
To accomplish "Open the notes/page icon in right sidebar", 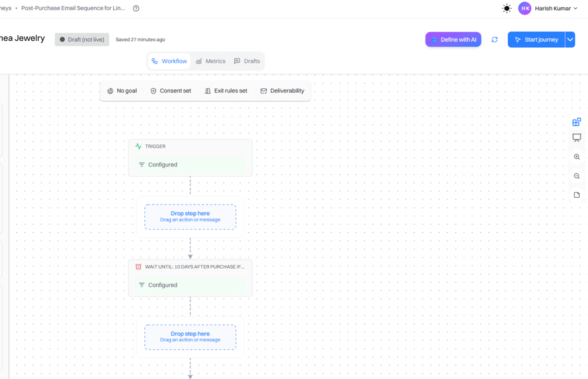I will click(x=577, y=195).
